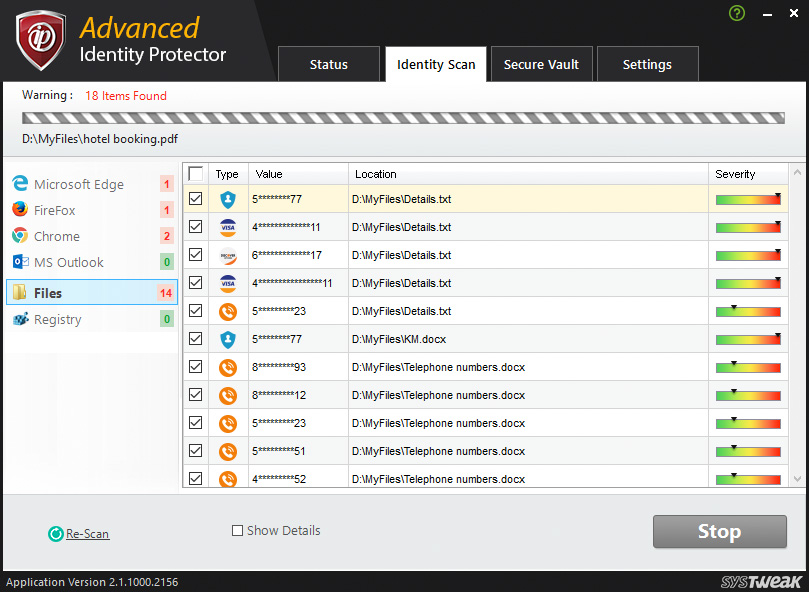The height and width of the screenshot is (592, 809).
Task: Select MS Outlook in the sidebar list
Action: click(92, 262)
